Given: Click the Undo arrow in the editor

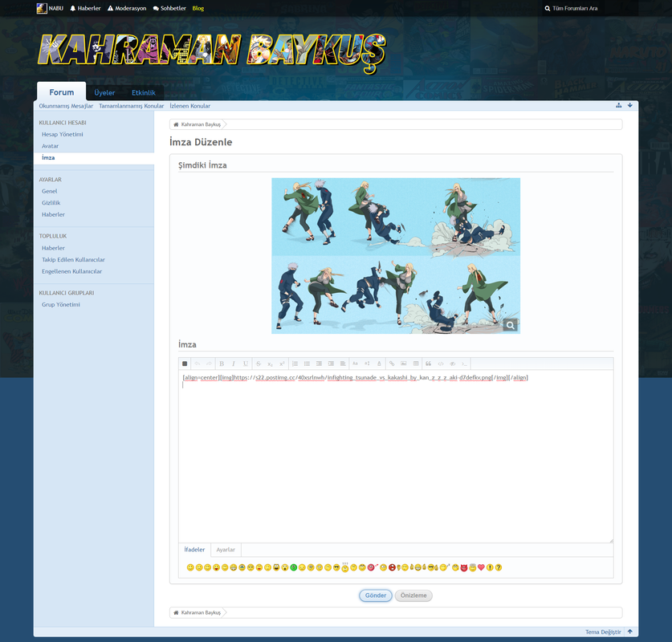Looking at the screenshot, I should click(x=198, y=364).
